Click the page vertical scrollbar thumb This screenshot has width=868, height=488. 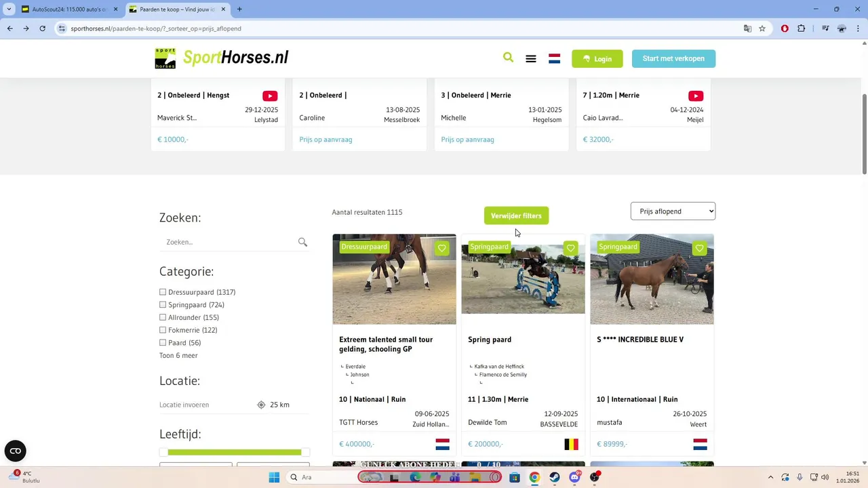[864, 134]
